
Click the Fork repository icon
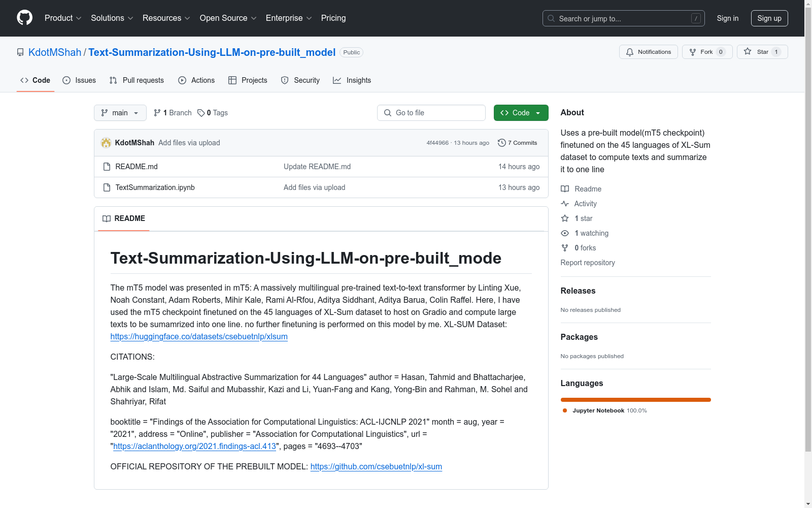[693, 52]
